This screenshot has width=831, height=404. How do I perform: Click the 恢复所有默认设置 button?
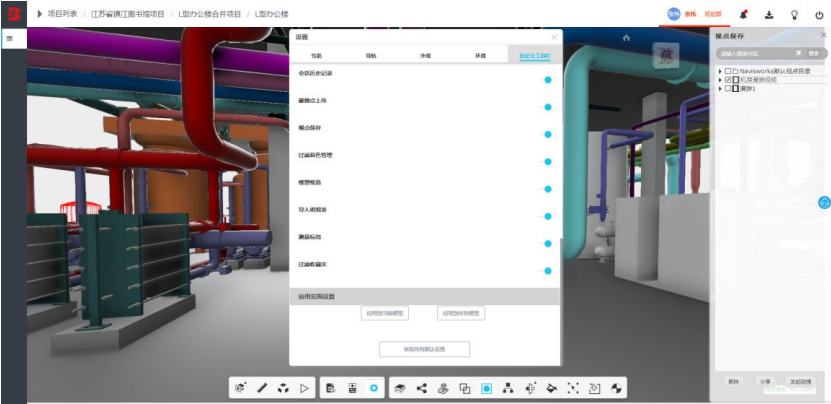coord(425,349)
